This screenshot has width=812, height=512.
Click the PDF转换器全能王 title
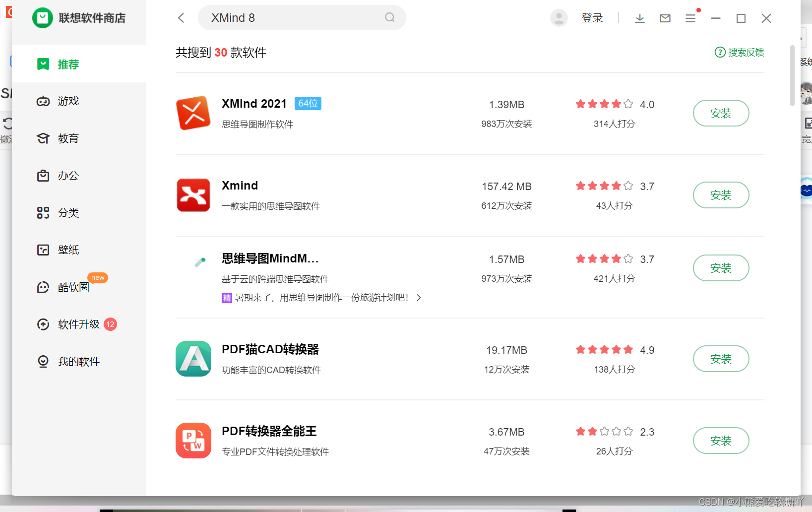click(x=269, y=431)
